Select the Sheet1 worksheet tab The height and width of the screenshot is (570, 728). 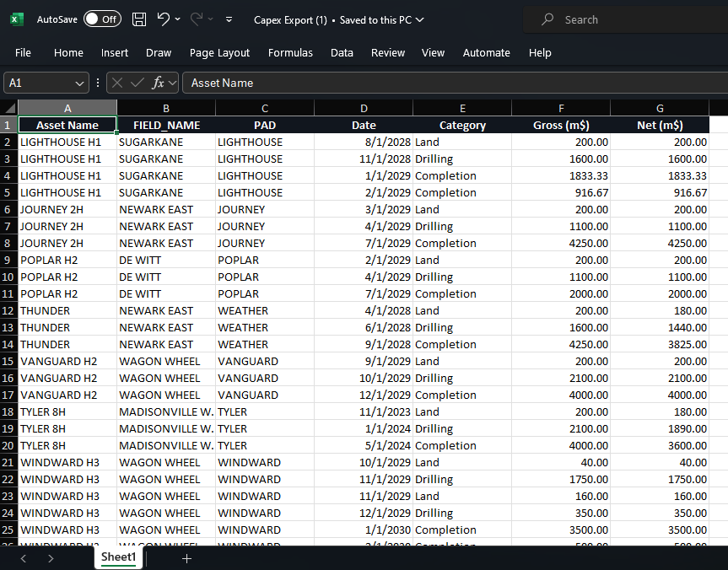(119, 557)
